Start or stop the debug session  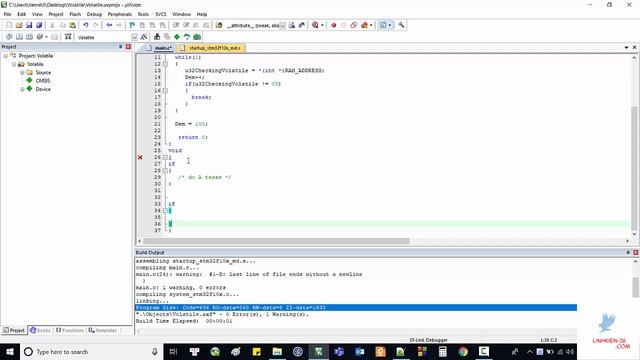tap(315, 25)
